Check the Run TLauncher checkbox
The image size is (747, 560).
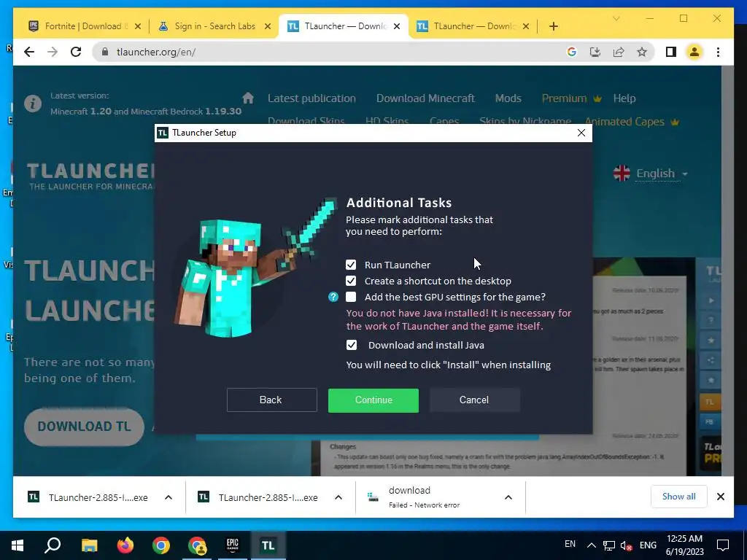coord(351,265)
